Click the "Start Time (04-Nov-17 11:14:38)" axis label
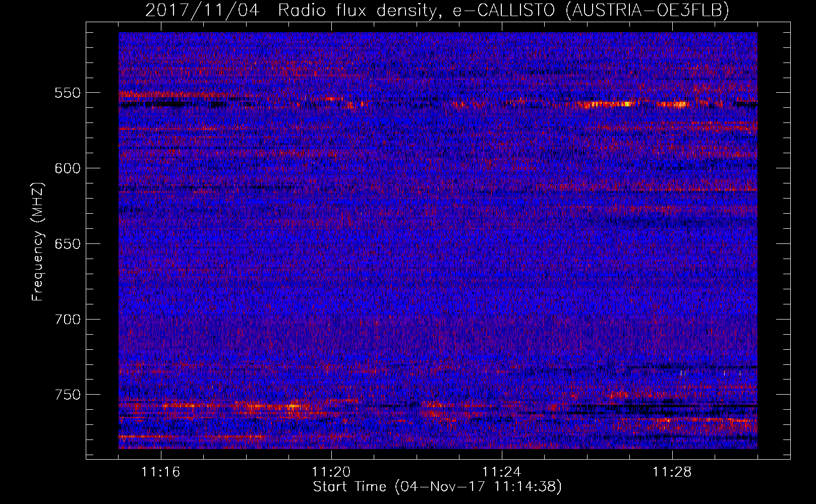Image resolution: width=816 pixels, height=504 pixels. point(437,487)
